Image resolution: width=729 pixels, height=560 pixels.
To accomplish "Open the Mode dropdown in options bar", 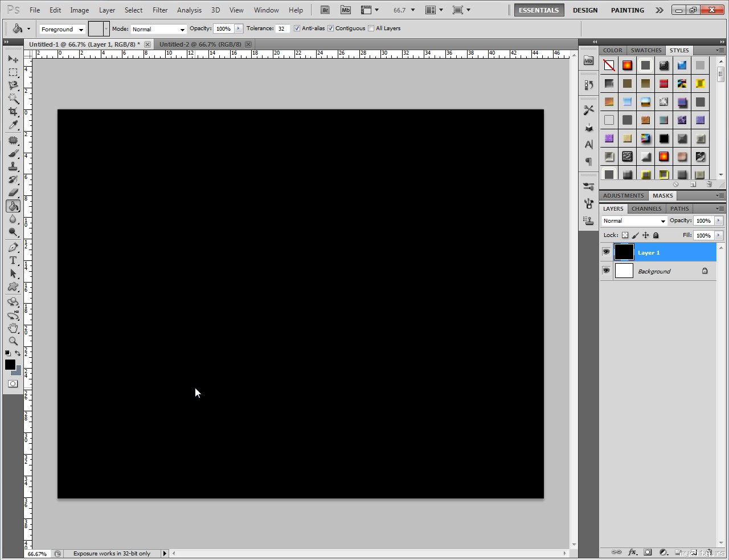I will (158, 29).
